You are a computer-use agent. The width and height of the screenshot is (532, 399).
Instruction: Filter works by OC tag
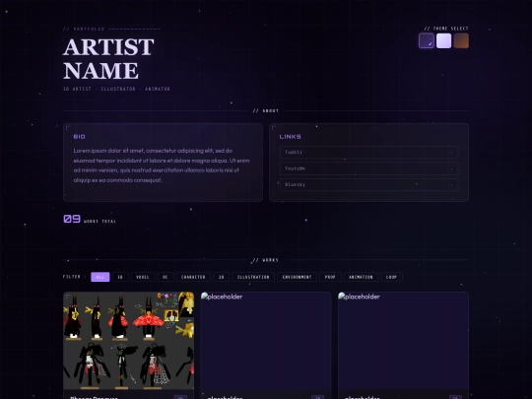point(166,277)
